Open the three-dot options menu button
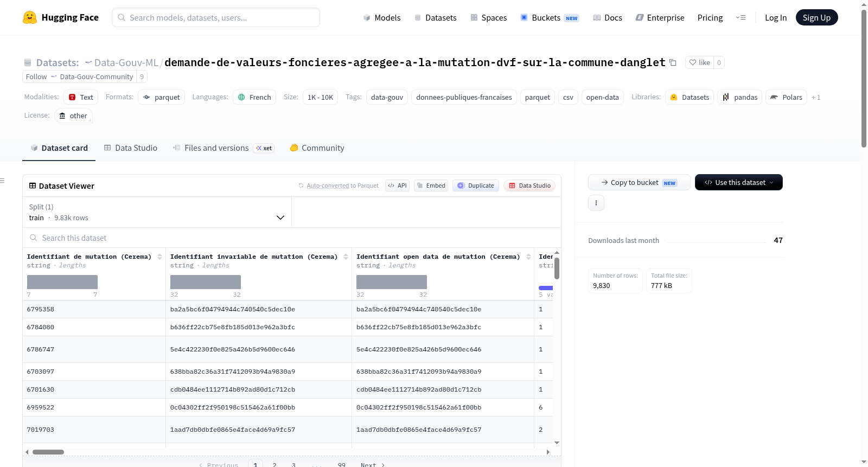The width and height of the screenshot is (868, 467). 596,203
